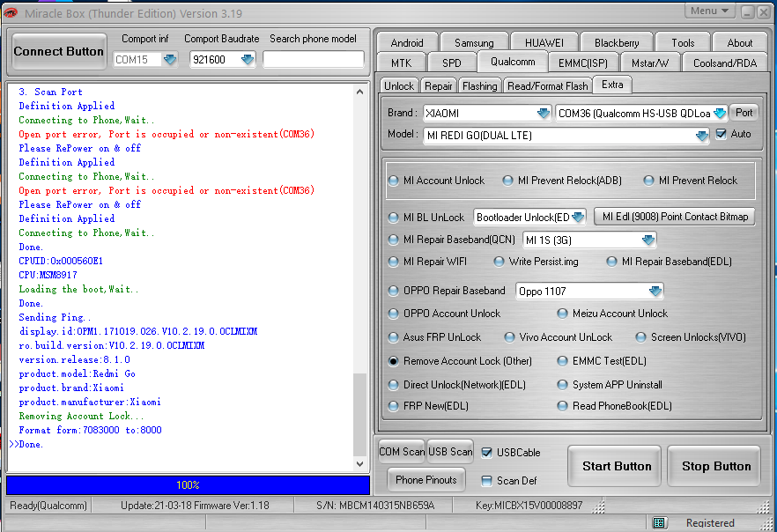This screenshot has height=532, width=777.
Task: Choose the MI Prevent Relock radio button
Action: tap(648, 181)
